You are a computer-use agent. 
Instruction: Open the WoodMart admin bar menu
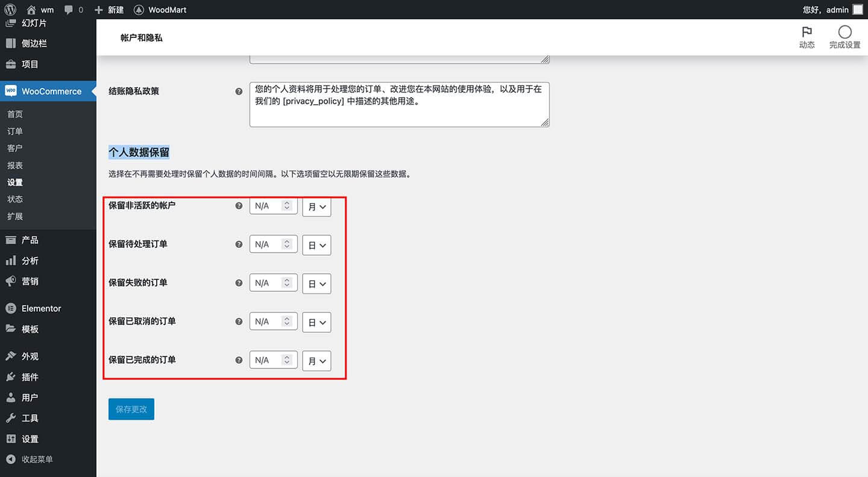[x=160, y=10]
